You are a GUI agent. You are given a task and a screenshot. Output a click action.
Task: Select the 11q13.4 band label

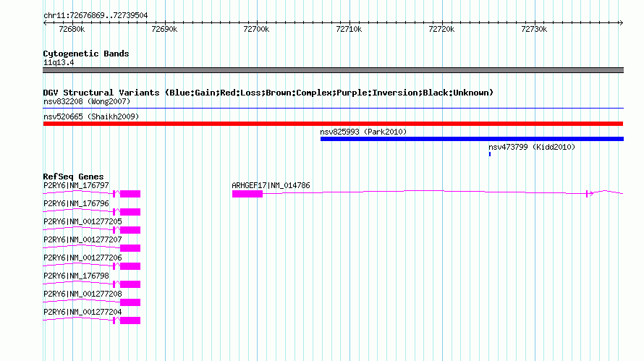59,62
